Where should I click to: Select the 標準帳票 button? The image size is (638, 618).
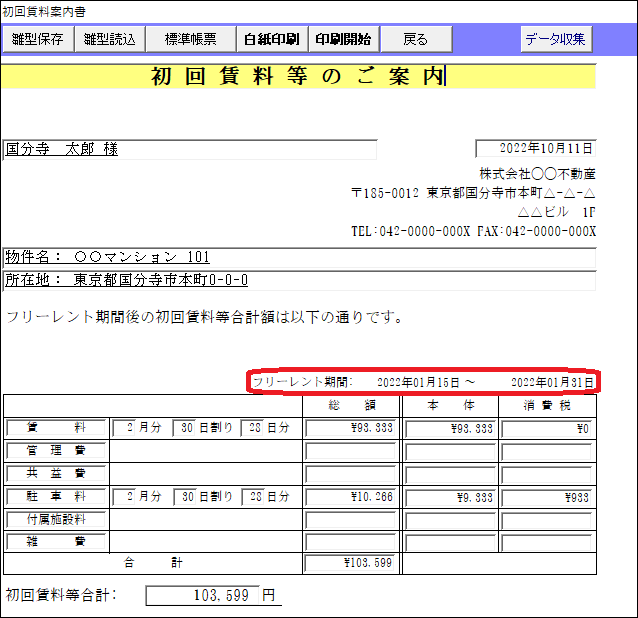[x=190, y=40]
